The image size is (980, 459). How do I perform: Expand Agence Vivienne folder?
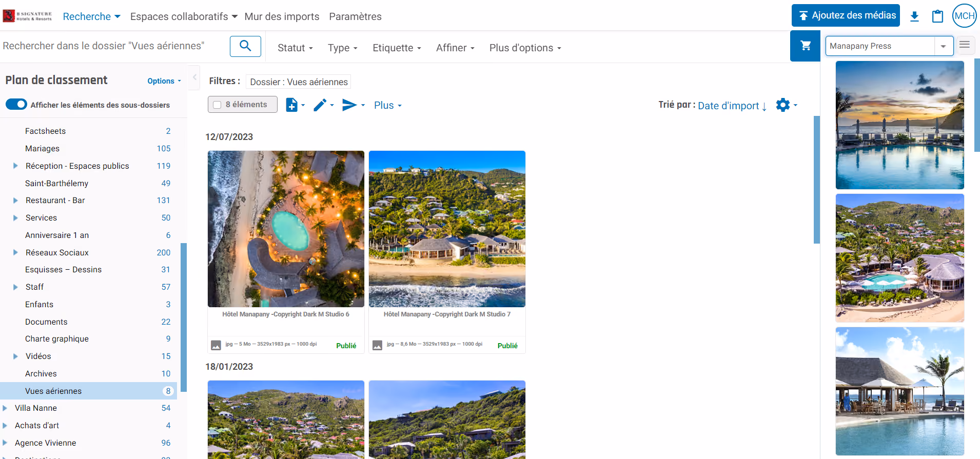click(x=5, y=443)
